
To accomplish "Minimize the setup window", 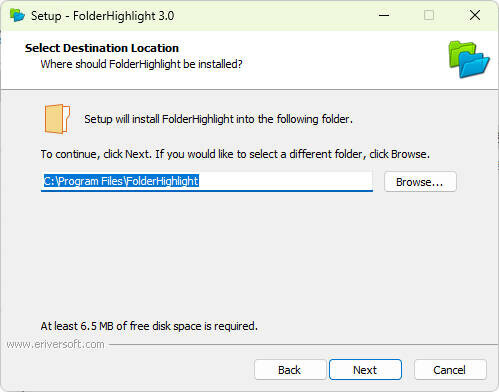I will coord(384,15).
